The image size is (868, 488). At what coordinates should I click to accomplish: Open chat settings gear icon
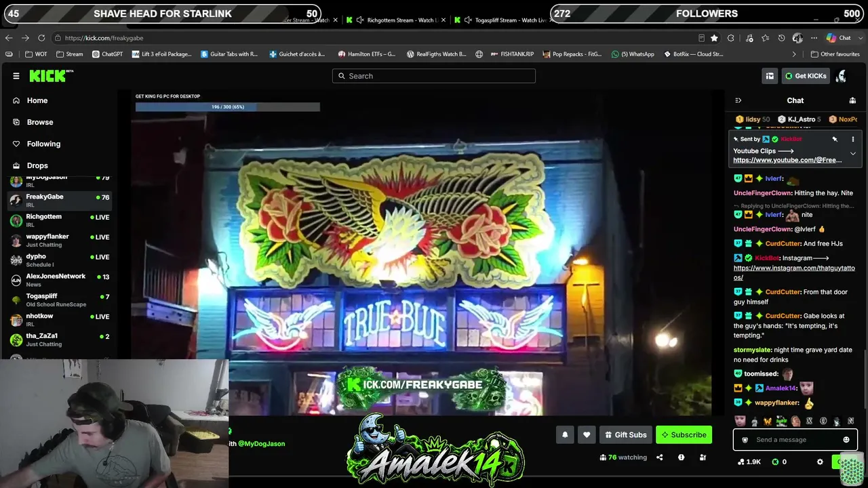pyautogui.click(x=820, y=462)
